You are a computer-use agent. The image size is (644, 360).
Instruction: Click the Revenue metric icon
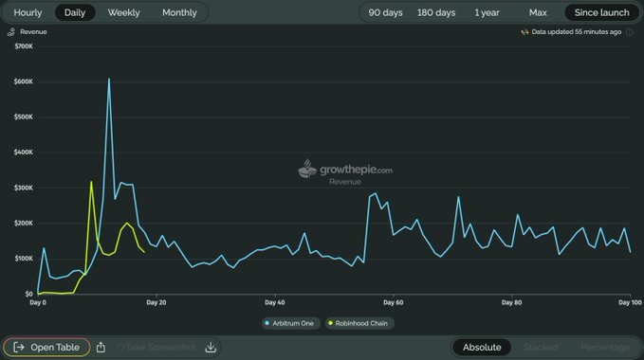point(11,32)
